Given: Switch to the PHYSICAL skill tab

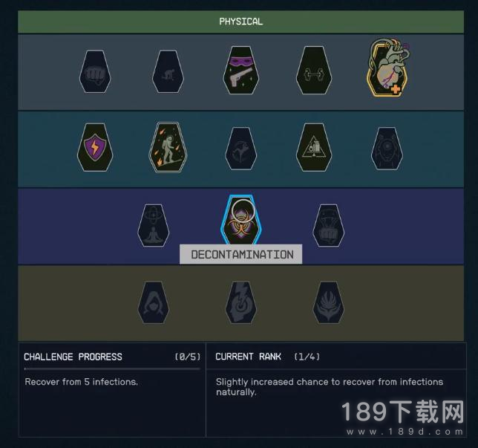Looking at the screenshot, I should point(240,22).
